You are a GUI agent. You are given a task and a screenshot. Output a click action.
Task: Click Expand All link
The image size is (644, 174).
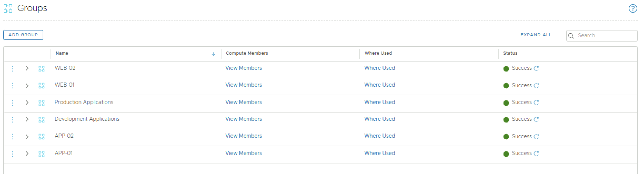[536, 35]
